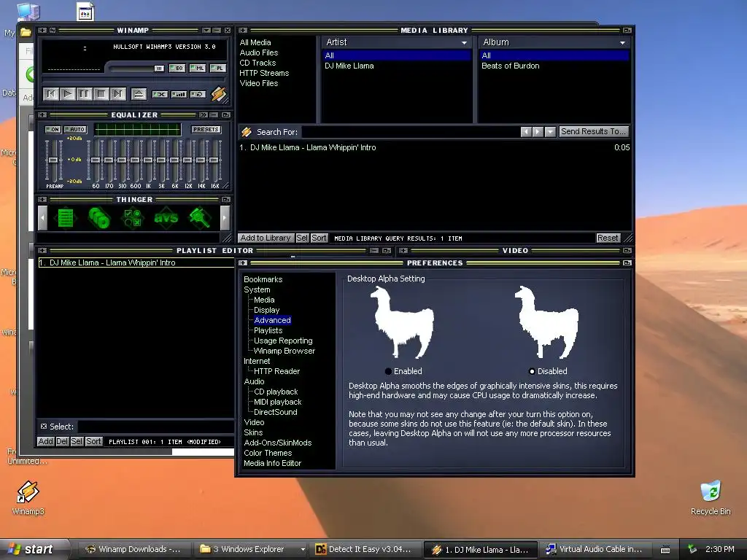
Task: Click the 60 Hz equalizer band slider
Action: pyautogui.click(x=96, y=160)
